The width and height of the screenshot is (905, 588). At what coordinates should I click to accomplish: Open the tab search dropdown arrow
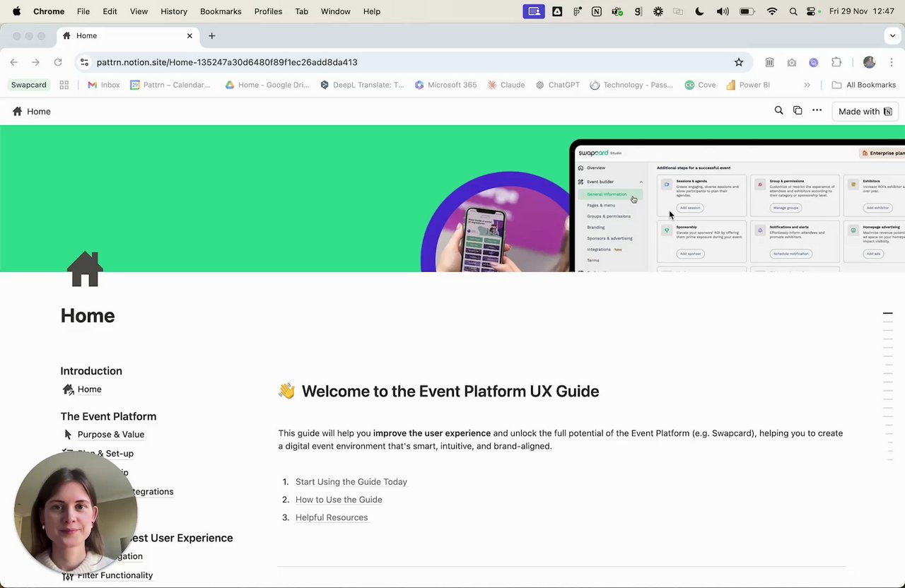[892, 35]
